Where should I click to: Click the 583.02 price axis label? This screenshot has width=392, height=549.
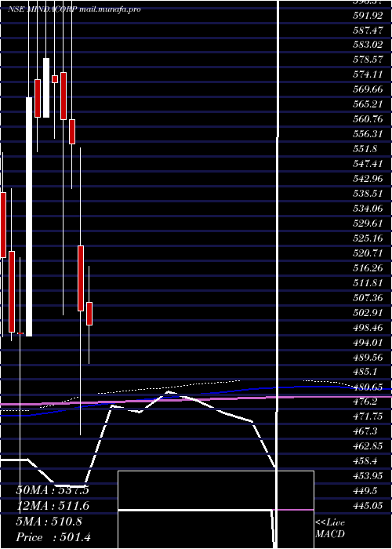click(x=368, y=45)
